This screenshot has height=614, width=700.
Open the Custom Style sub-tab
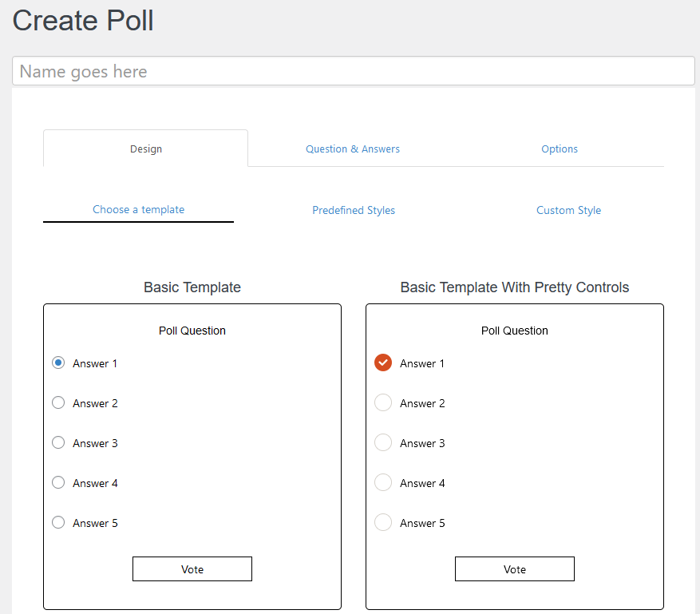click(568, 210)
